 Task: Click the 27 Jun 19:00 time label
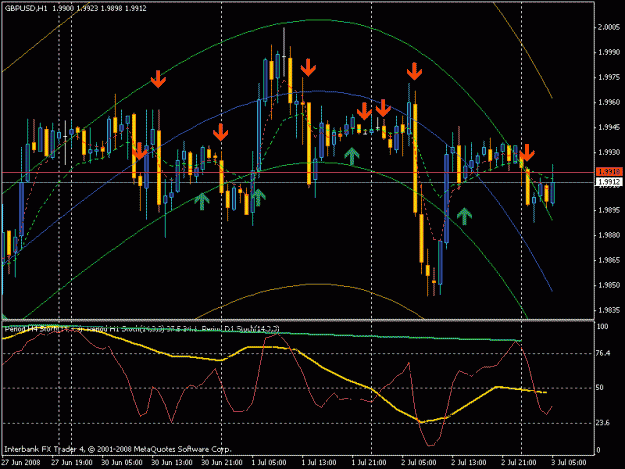(72, 462)
